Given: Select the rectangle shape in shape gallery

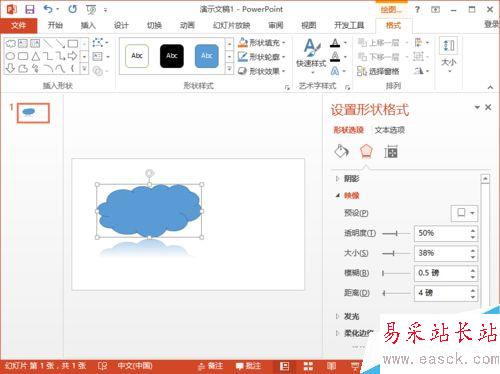Looking at the screenshot, I should (x=73, y=43).
